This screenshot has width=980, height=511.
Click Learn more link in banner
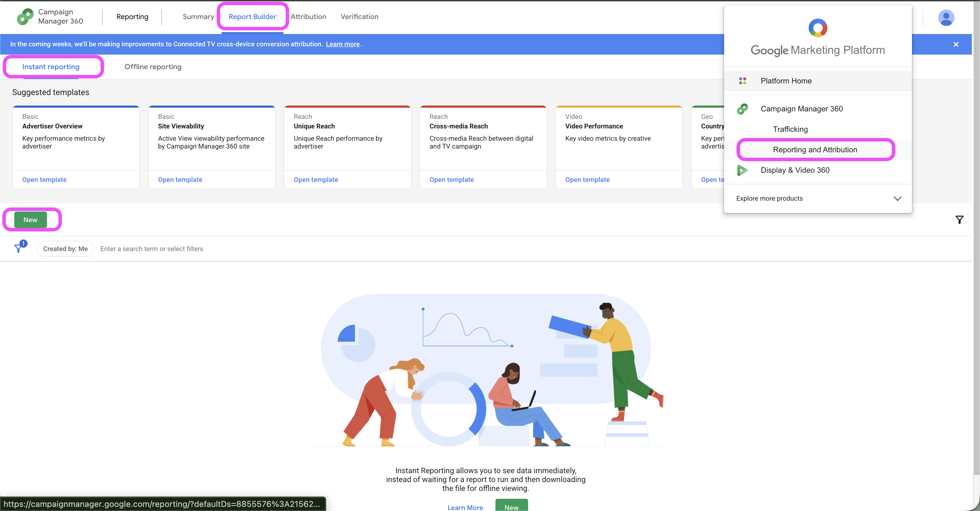coord(342,44)
